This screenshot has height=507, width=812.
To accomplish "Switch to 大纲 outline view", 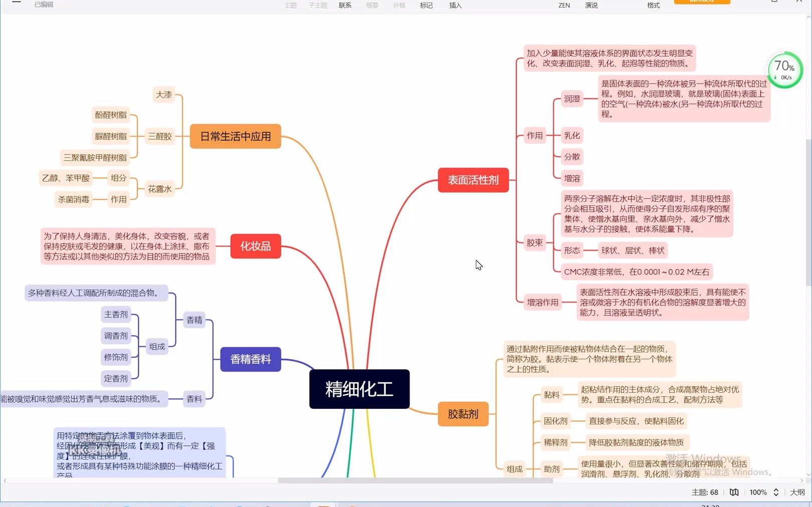I will 797,492.
